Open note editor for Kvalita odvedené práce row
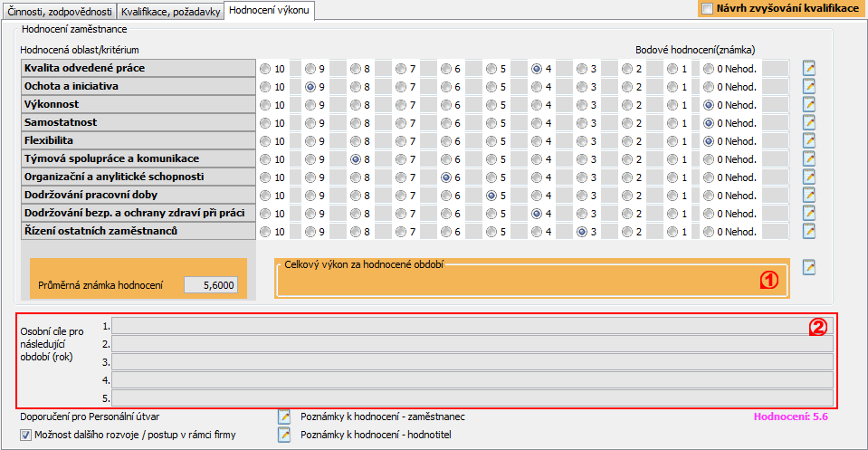868x450 pixels. click(809, 68)
